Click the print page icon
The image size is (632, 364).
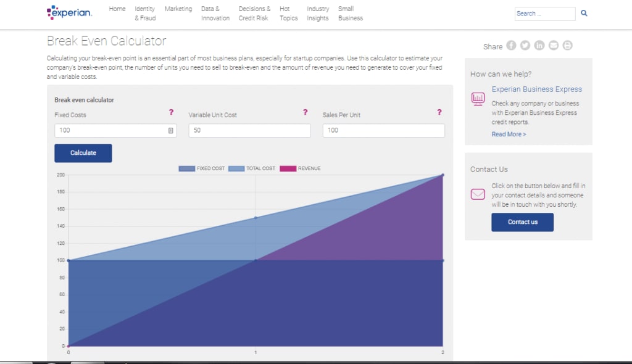click(x=568, y=46)
